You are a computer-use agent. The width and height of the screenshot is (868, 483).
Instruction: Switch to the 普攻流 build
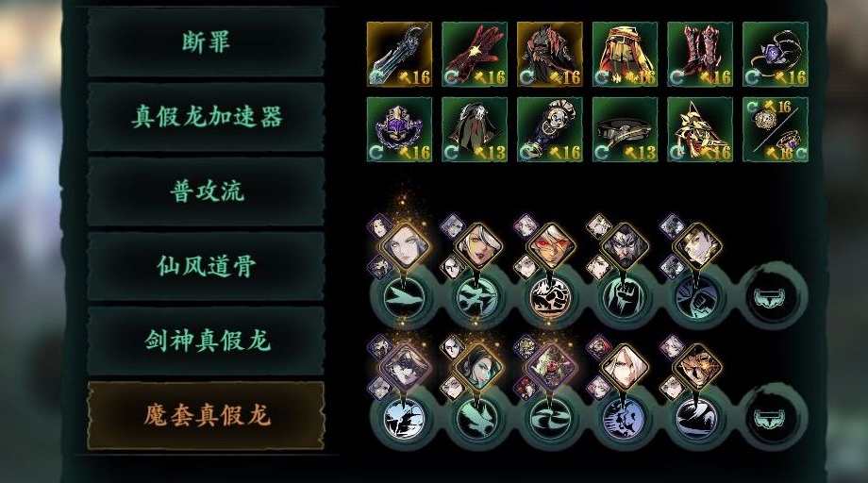(x=206, y=192)
